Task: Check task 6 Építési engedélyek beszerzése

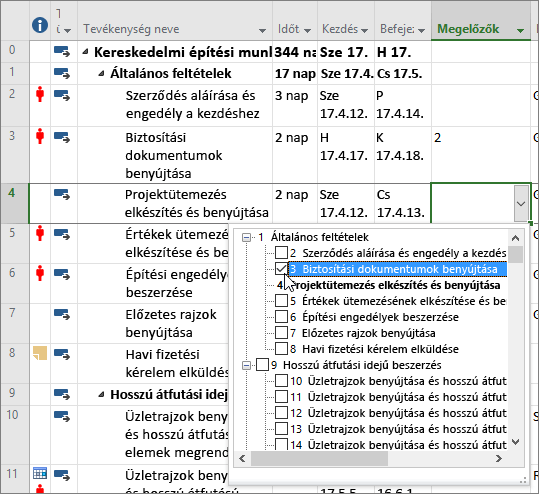Action: 281,317
